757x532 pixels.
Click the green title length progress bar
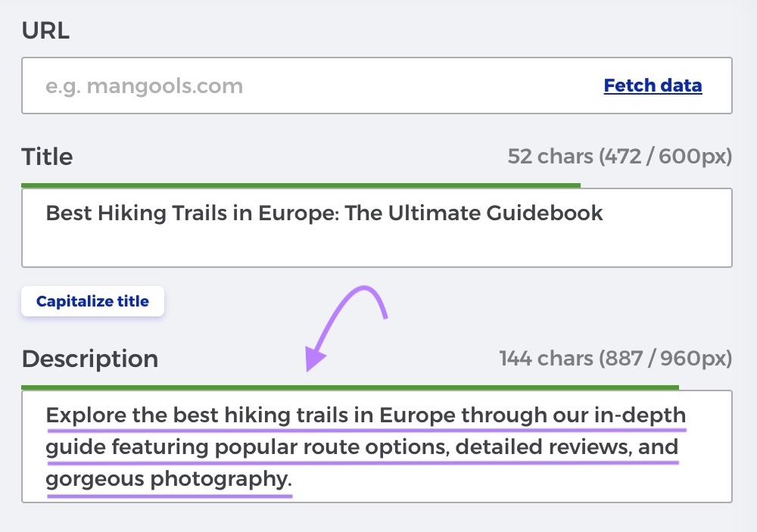[x=299, y=183]
